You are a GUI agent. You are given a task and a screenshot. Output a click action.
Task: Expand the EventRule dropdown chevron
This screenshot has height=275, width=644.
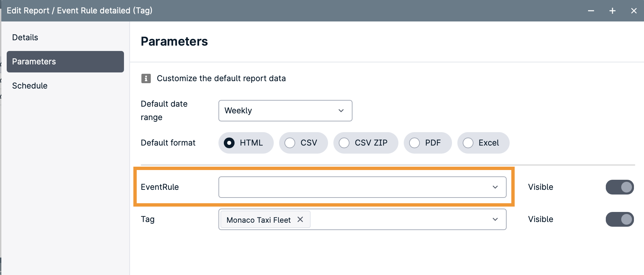[x=495, y=187]
